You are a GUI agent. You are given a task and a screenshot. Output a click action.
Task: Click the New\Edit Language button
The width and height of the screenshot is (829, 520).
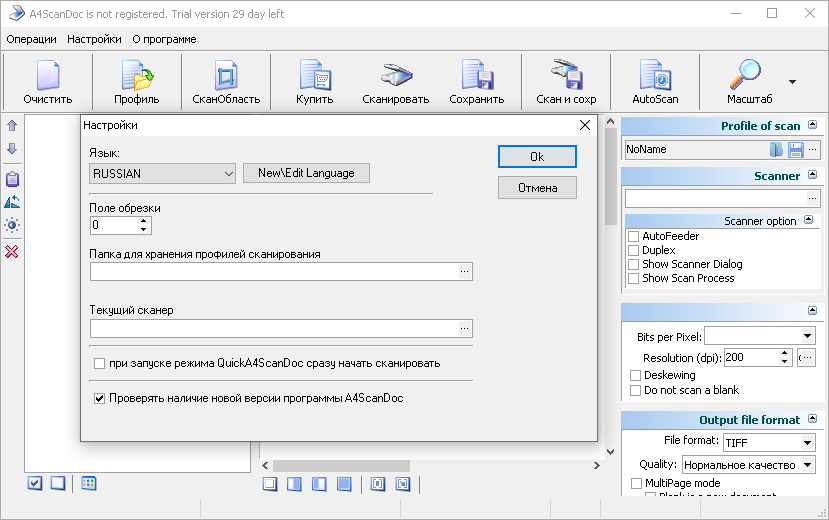point(306,173)
